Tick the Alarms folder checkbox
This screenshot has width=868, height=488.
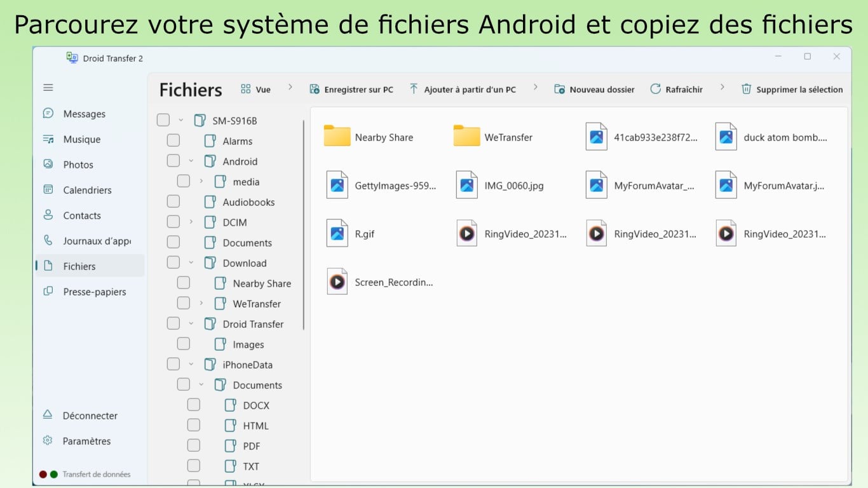coord(173,140)
